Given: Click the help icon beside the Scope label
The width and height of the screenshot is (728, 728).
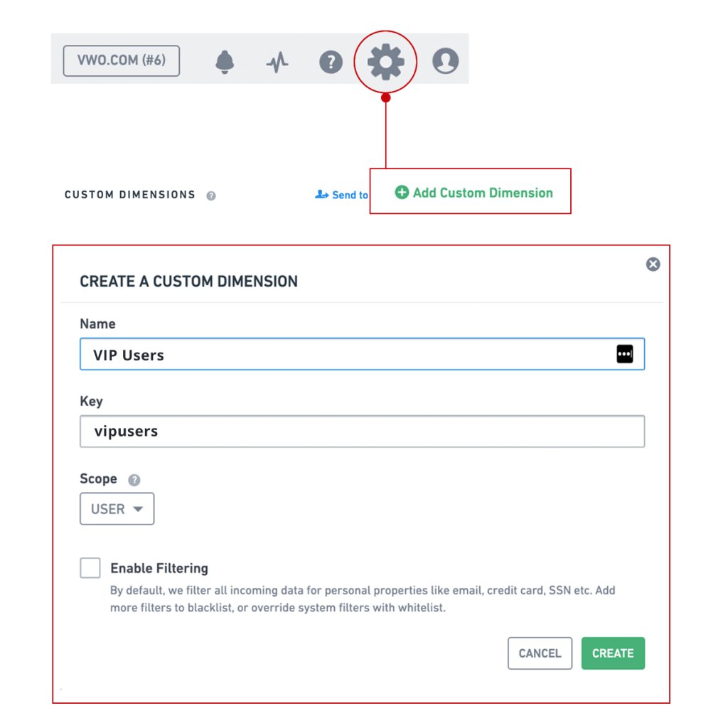Looking at the screenshot, I should point(133,479).
